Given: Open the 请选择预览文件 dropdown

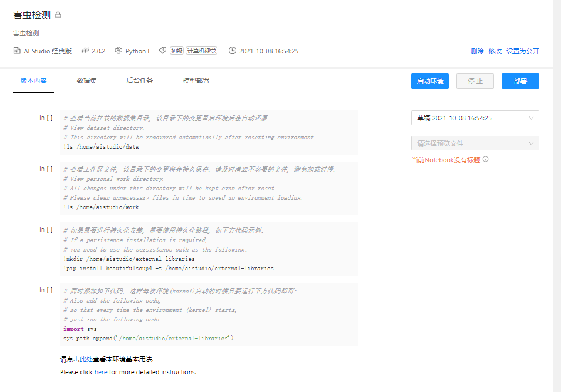Looking at the screenshot, I should pyautogui.click(x=475, y=143).
